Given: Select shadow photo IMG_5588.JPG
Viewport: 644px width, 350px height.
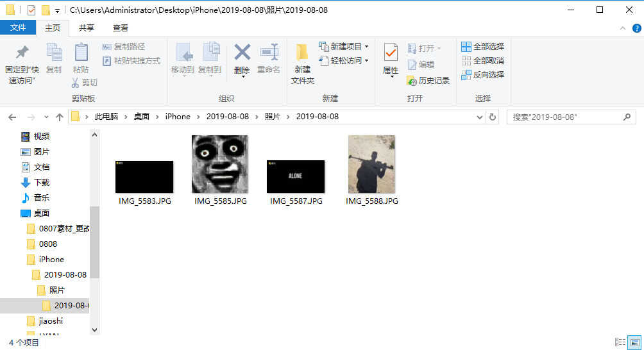Looking at the screenshot, I should click(371, 170).
